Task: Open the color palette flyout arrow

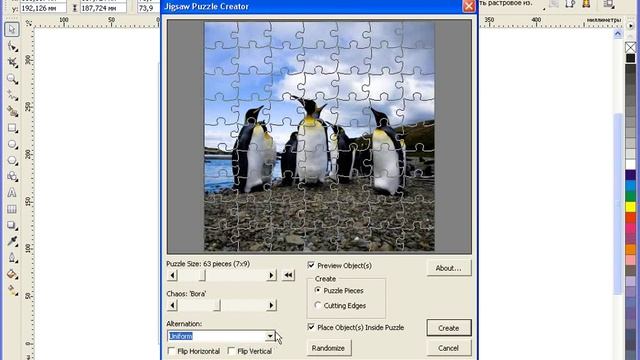Action: pyautogui.click(x=631, y=26)
